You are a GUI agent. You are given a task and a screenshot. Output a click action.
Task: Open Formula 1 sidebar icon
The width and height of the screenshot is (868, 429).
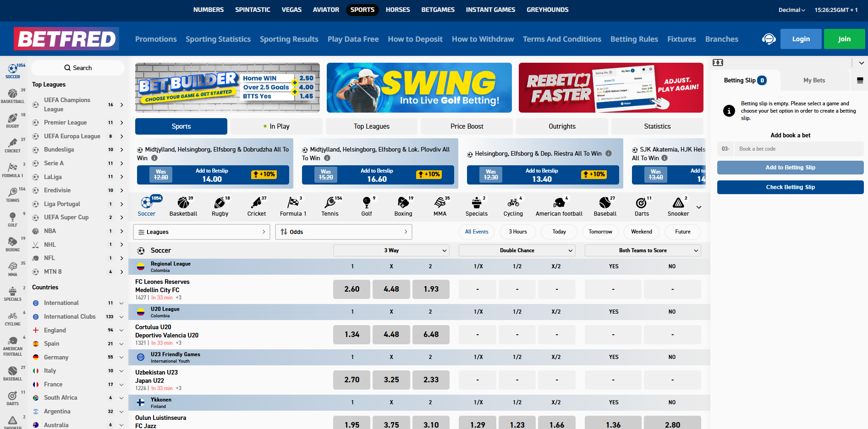pyautogui.click(x=13, y=170)
